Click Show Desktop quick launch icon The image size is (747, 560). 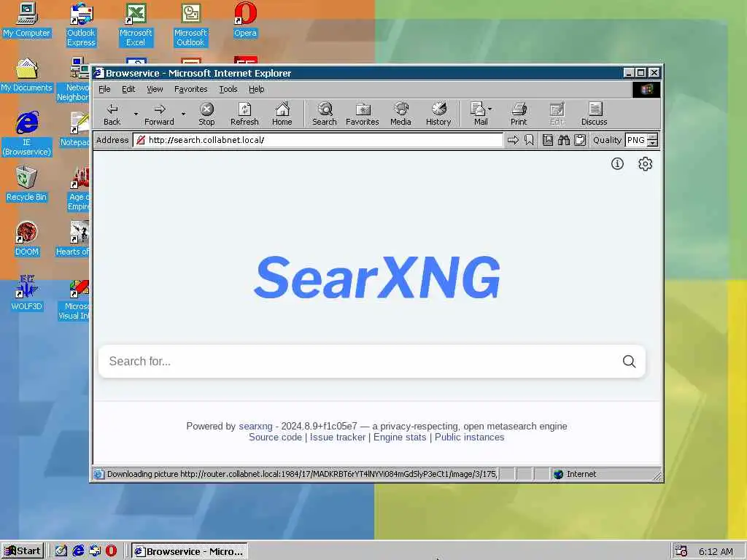click(61, 551)
